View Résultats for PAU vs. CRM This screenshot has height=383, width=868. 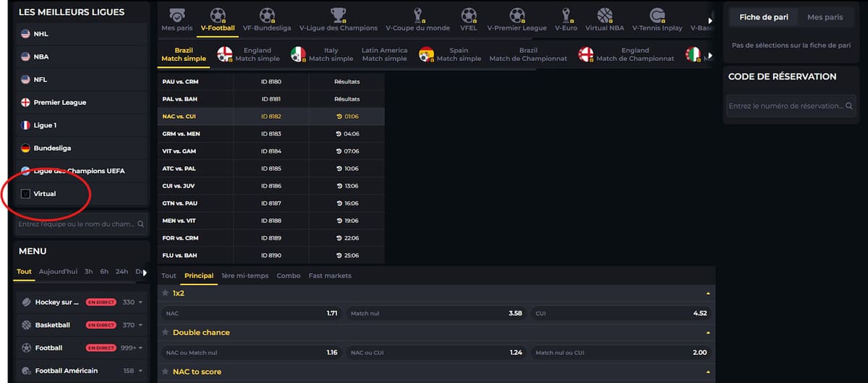[347, 82]
